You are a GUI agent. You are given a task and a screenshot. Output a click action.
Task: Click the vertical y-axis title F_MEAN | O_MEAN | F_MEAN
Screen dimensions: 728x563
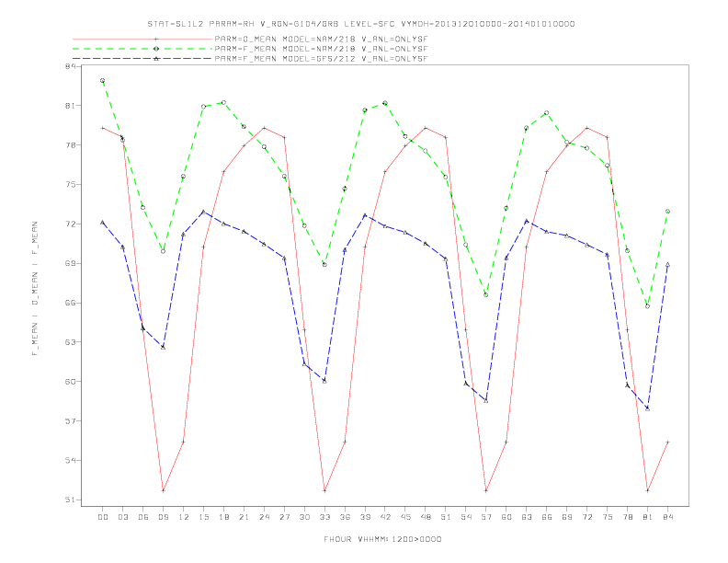tap(35, 289)
